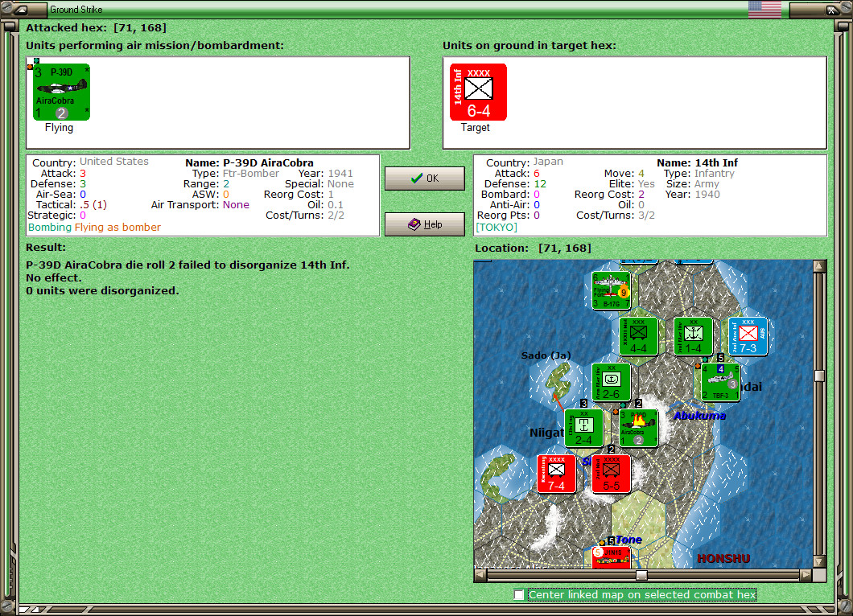
Task: Click the Niigata city label on map
Action: click(x=546, y=433)
